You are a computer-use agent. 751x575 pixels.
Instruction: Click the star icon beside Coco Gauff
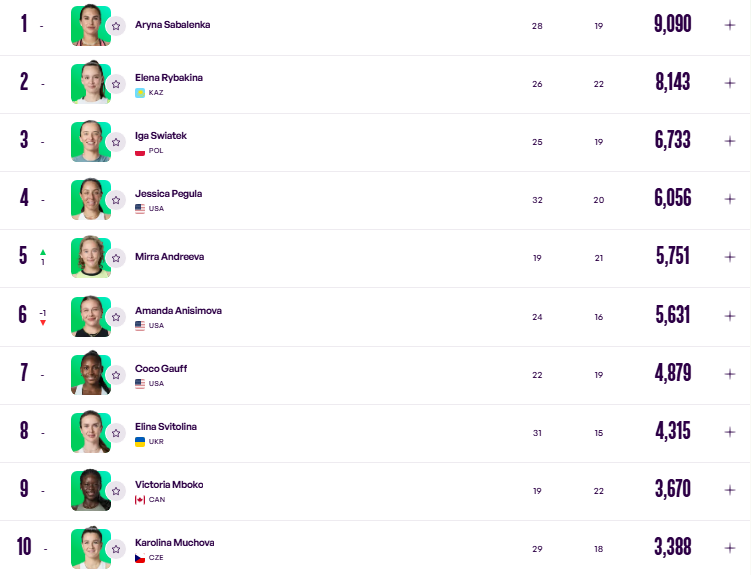pyautogui.click(x=116, y=375)
